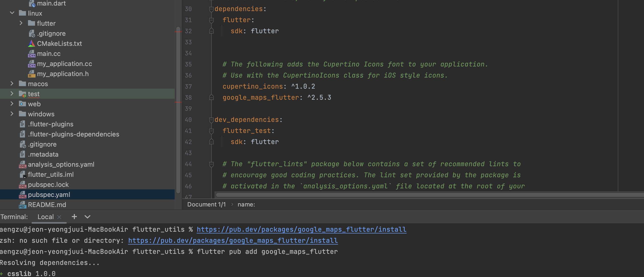Click the pubspec.yaml YML icon
Viewport: 644px width, 277px height.
(x=22, y=195)
